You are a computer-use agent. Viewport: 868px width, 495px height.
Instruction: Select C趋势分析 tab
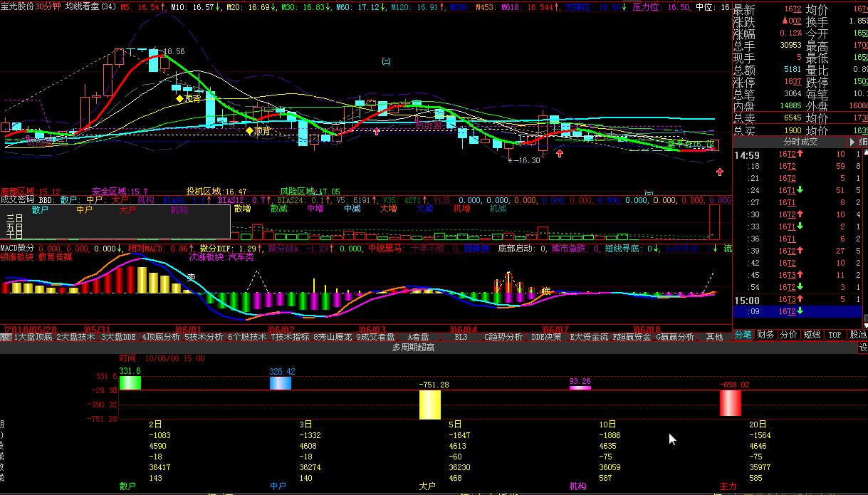tap(503, 337)
